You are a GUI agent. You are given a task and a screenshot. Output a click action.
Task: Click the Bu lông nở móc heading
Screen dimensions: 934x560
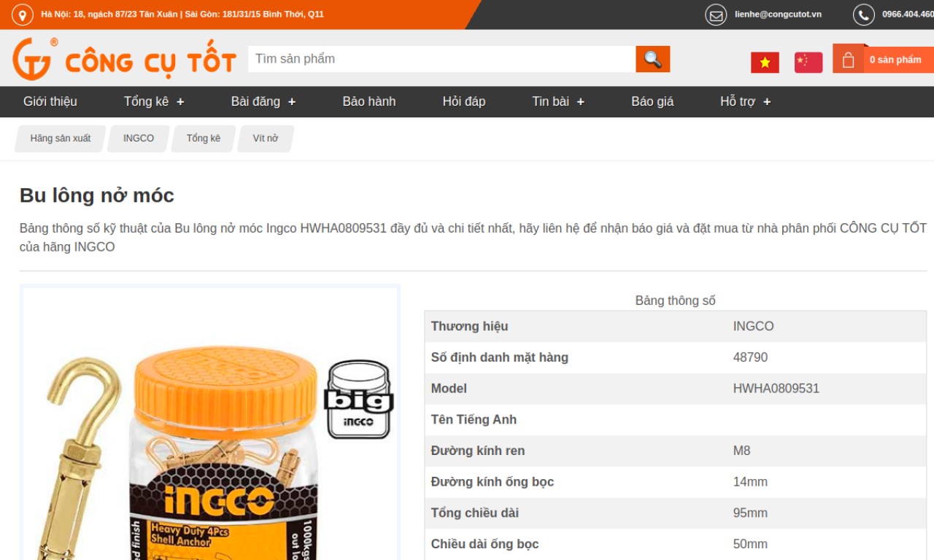pyautogui.click(x=97, y=195)
